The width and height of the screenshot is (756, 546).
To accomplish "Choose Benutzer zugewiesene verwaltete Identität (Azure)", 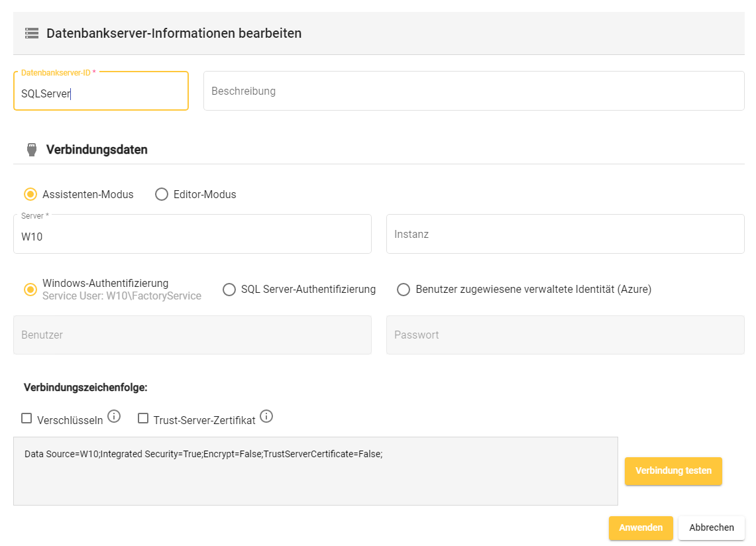I will (x=404, y=289).
